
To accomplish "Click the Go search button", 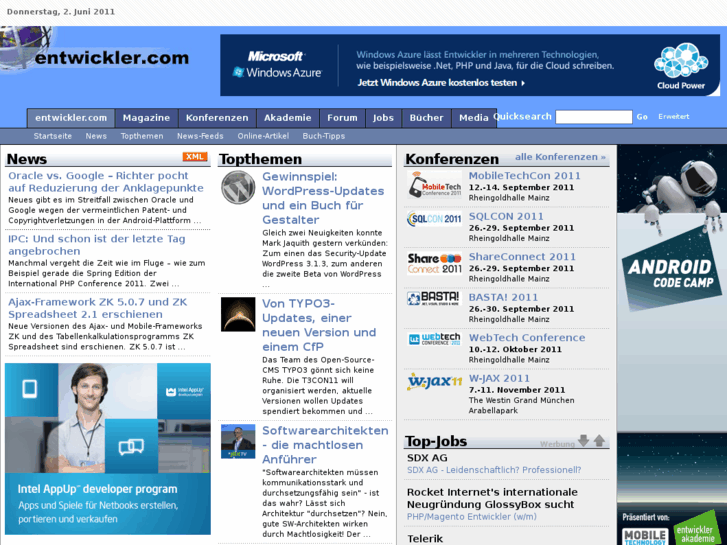I will [642, 117].
